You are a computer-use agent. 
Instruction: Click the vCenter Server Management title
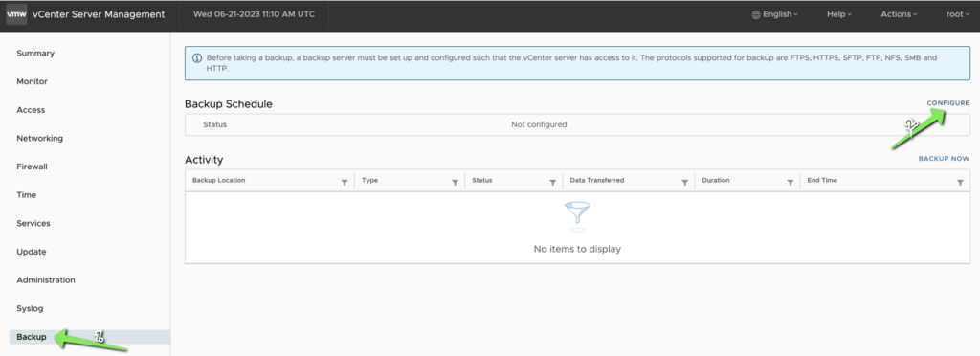pos(99,14)
